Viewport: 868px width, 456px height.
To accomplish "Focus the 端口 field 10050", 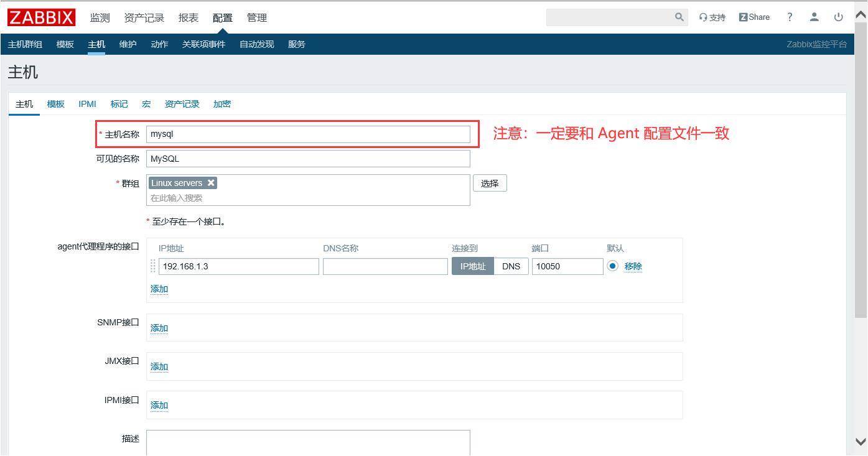I will coord(567,266).
